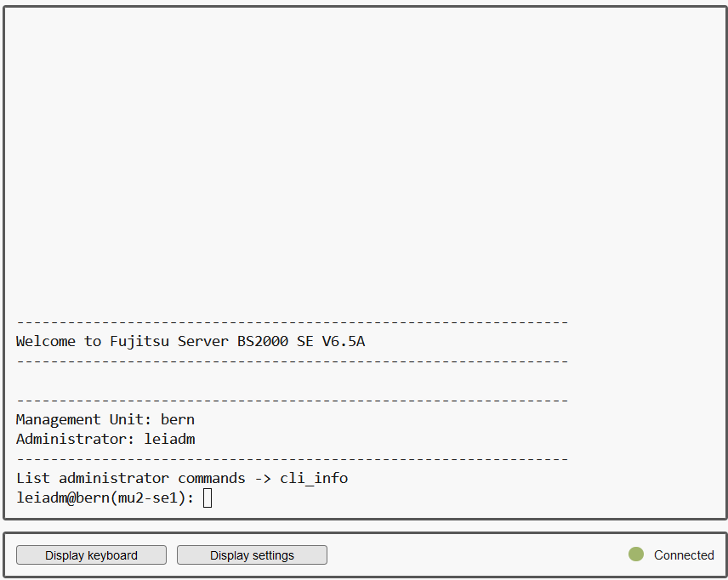The image size is (728, 580).
Task: Click the Connected status label
Action: [x=684, y=555]
